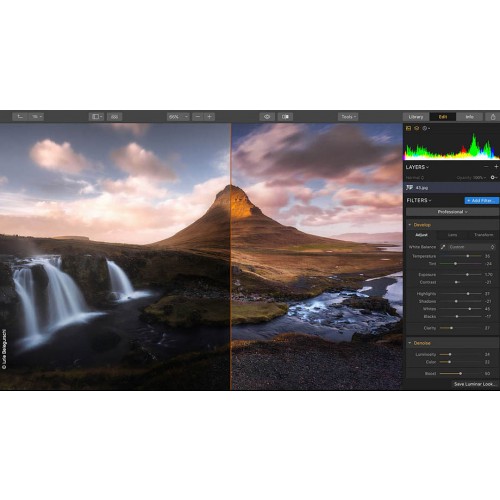Add a new layer with the plus icon
This screenshot has height=500, width=500.
(496, 166)
